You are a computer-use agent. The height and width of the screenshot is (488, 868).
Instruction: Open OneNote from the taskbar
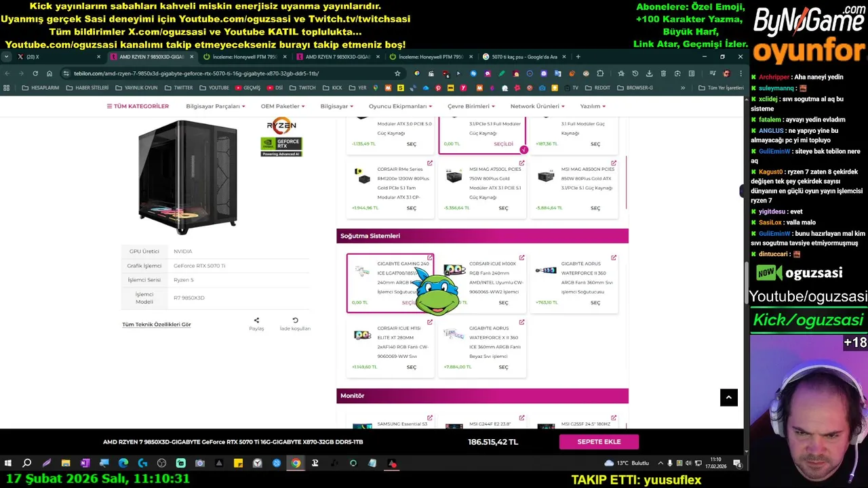[85, 464]
